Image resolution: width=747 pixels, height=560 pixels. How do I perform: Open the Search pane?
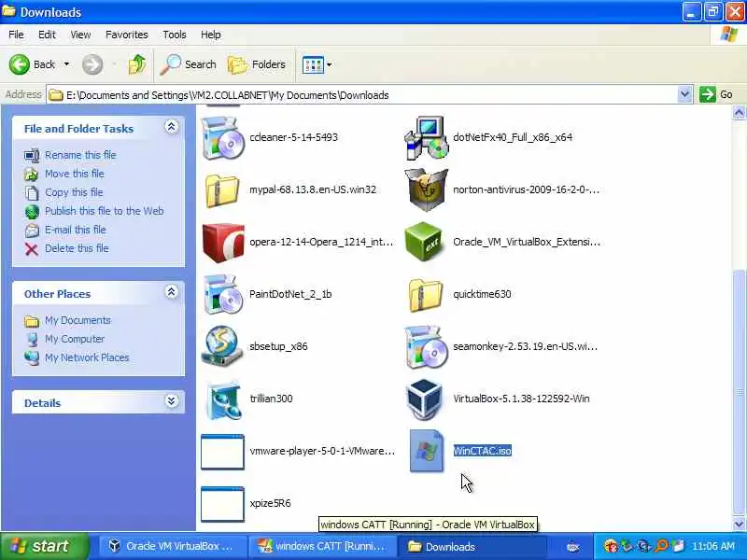(x=189, y=64)
